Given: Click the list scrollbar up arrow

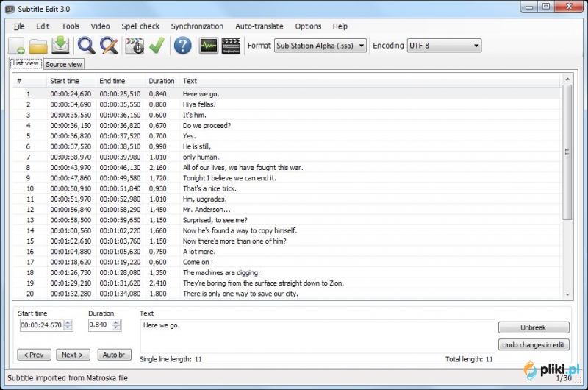Looking at the screenshot, I should click(x=567, y=79).
